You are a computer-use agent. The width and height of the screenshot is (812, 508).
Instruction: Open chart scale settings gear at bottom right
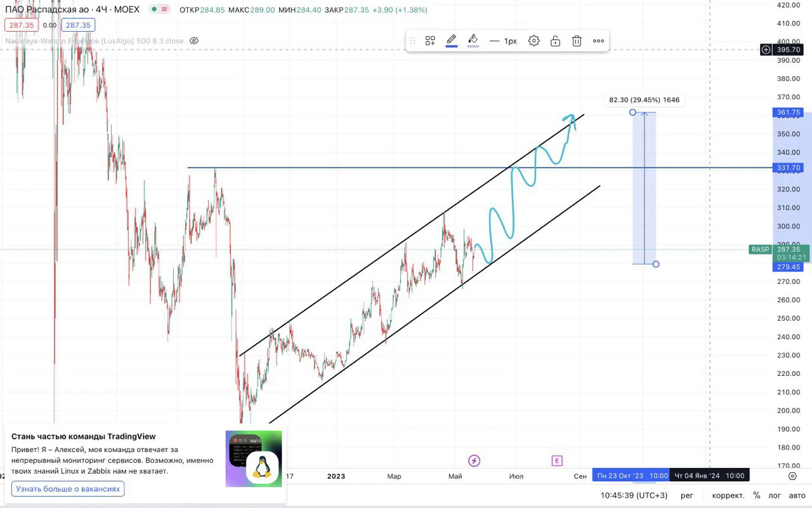pos(792,476)
